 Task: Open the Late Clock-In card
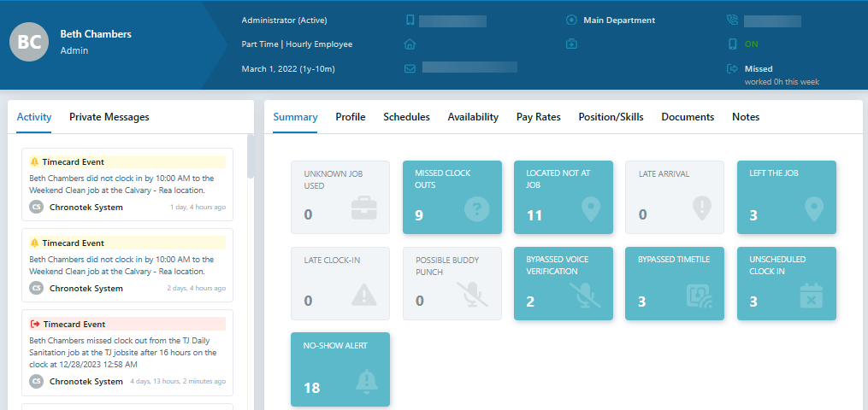pyautogui.click(x=340, y=284)
